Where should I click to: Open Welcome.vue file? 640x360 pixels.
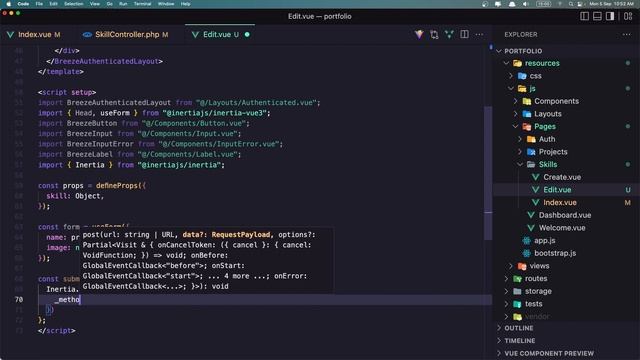tap(562, 228)
